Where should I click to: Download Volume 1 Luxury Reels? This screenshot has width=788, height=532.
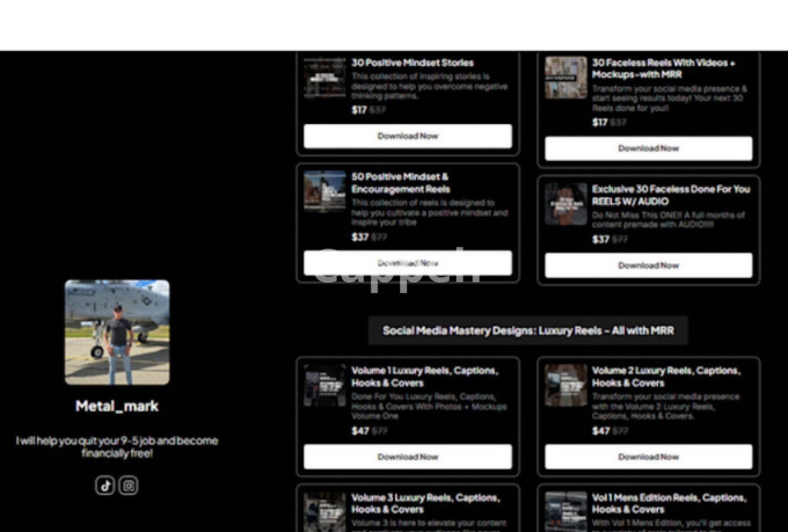click(408, 456)
